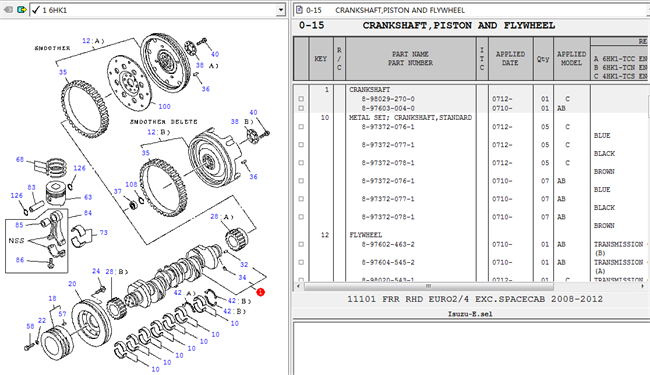
Task: Click the CRANKSHAFT part name row
Action: (369, 90)
